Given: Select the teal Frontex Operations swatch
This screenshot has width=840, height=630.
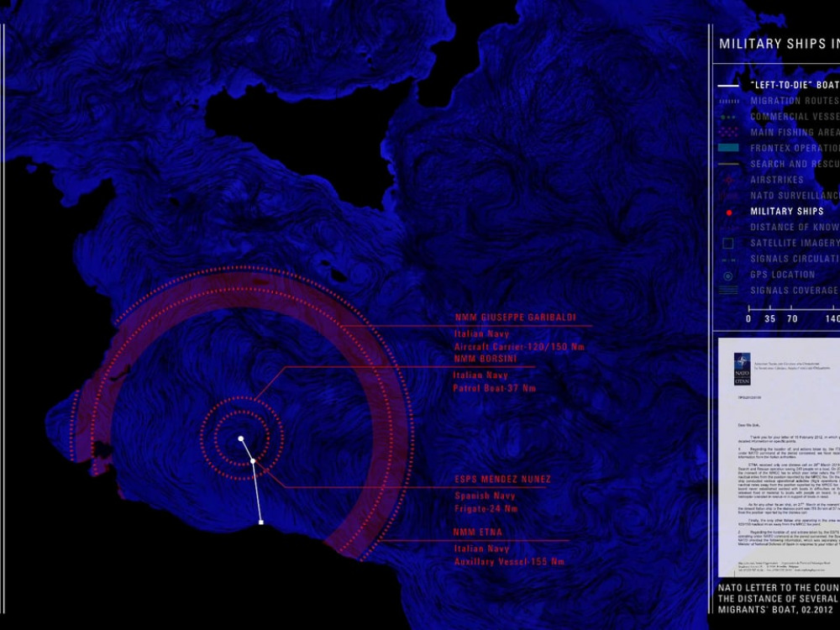Looking at the screenshot, I should (x=728, y=148).
